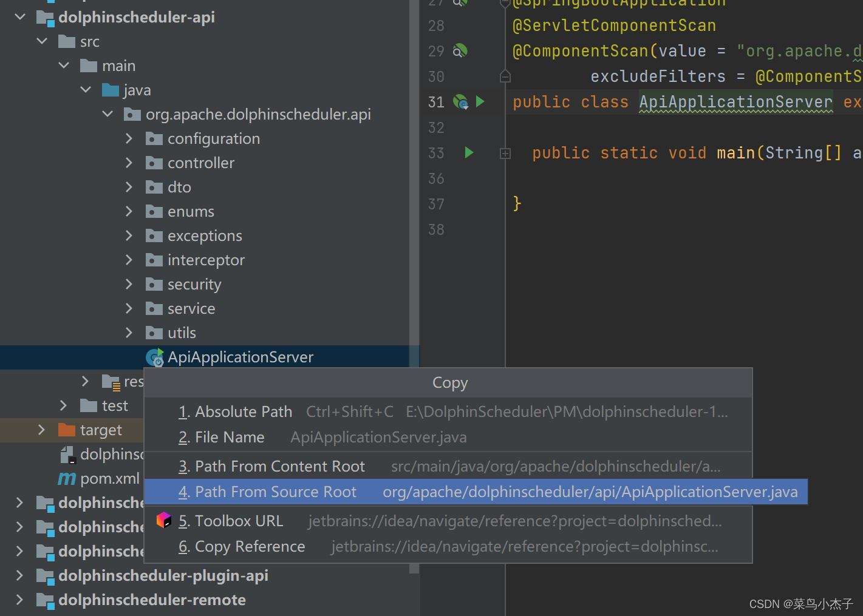Choose Path From Content Root option
This screenshot has width=863, height=616.
[x=448, y=466]
